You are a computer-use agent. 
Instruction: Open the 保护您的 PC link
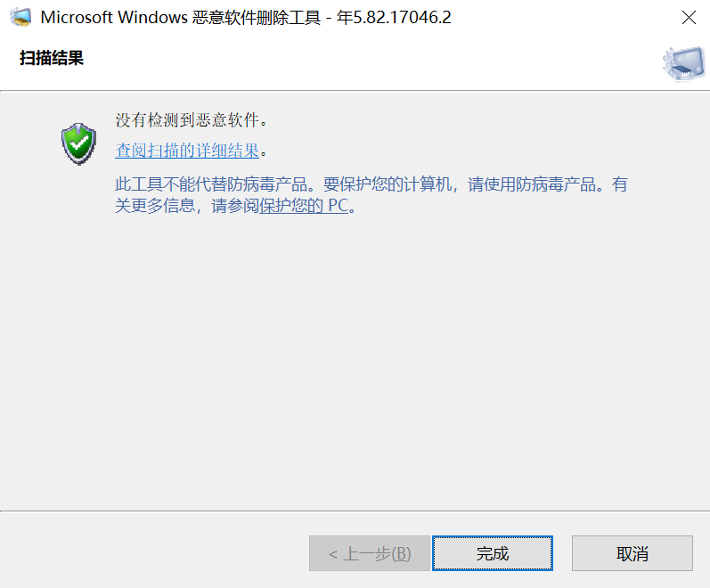[304, 206]
